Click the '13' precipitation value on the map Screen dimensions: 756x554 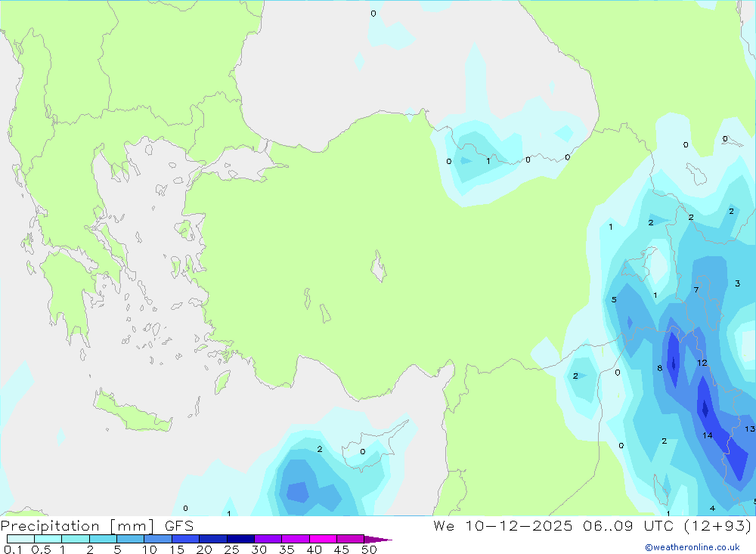pyautogui.click(x=750, y=429)
